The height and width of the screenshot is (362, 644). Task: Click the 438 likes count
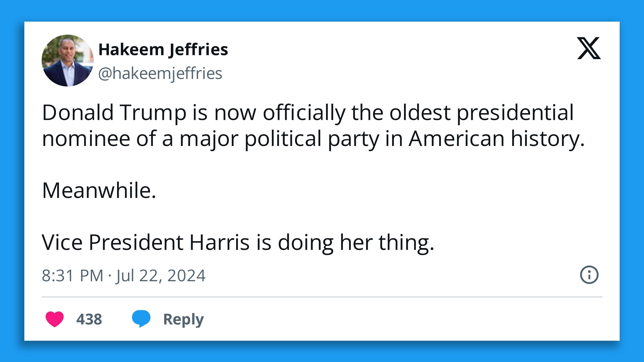(89, 319)
